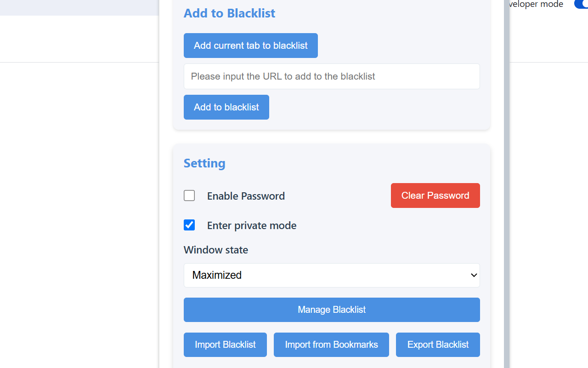This screenshot has height=368, width=588.
Task: Open Manage Blacklist
Action: pos(332,310)
